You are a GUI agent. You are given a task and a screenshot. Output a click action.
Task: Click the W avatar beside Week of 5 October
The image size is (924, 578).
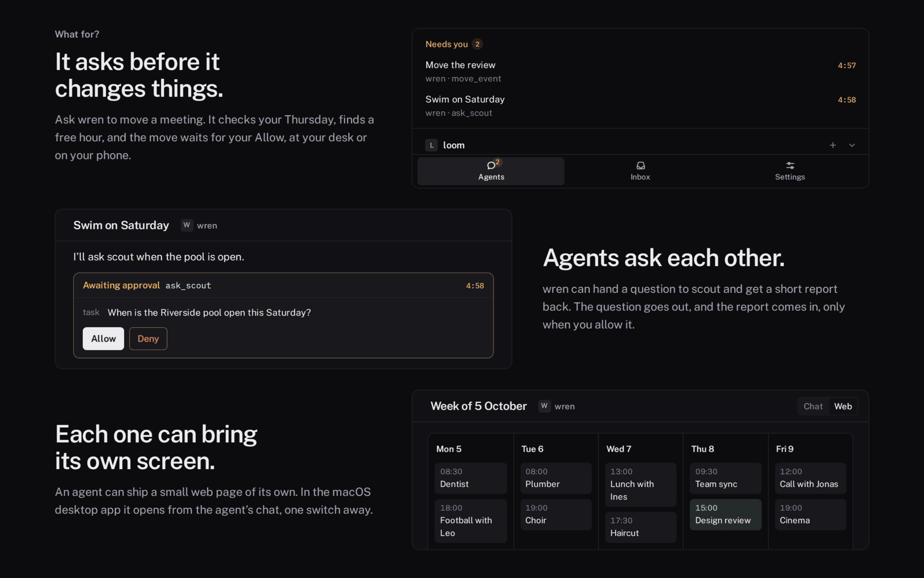[544, 406]
